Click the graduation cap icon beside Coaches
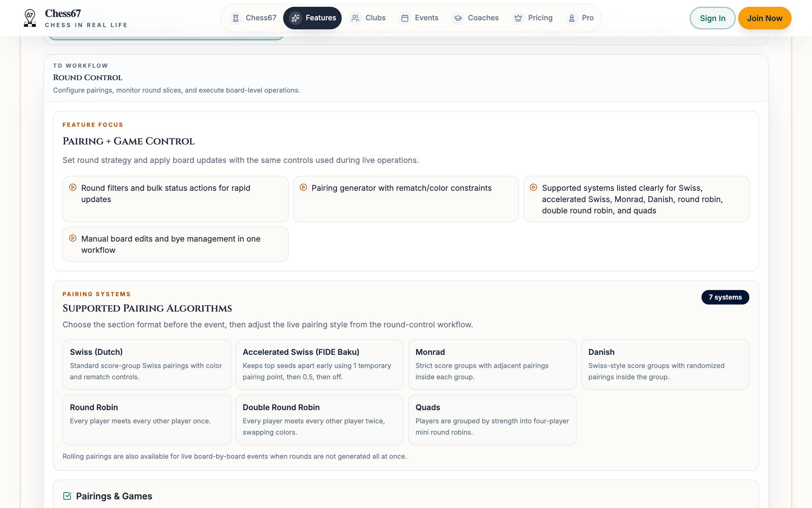Screen dimensions: 812x508 point(458,18)
